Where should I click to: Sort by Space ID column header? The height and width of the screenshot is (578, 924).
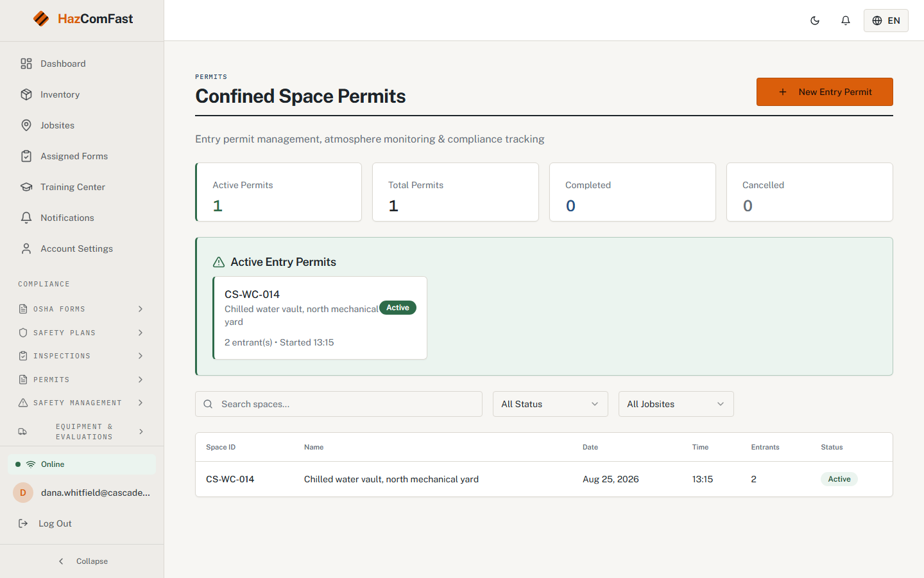(221, 447)
